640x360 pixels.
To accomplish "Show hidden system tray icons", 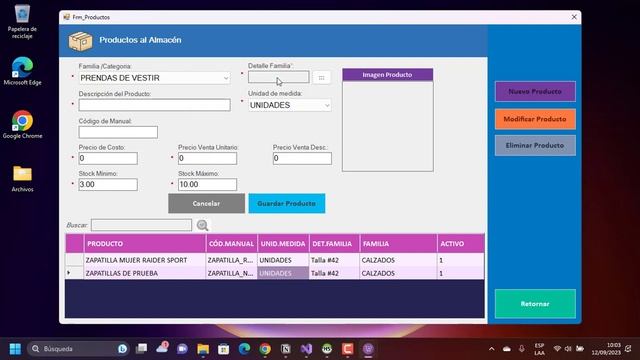I will (x=491, y=349).
